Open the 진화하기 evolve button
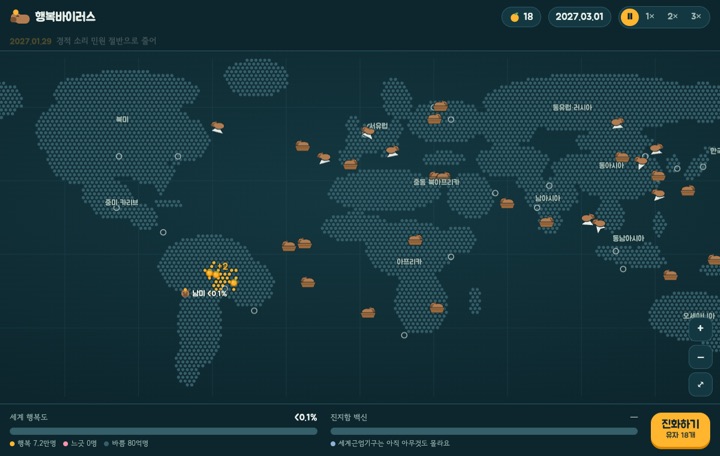The image size is (720, 456). click(680, 429)
